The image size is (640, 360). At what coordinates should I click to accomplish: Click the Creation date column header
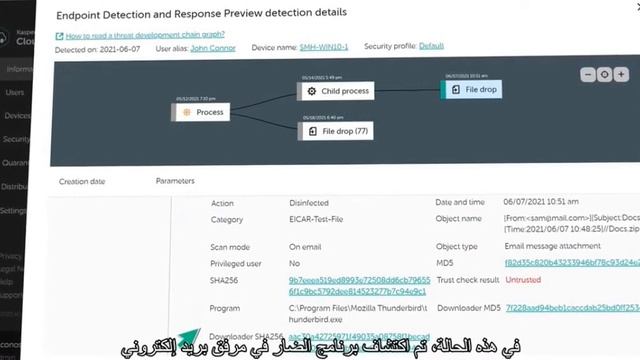tap(82, 182)
